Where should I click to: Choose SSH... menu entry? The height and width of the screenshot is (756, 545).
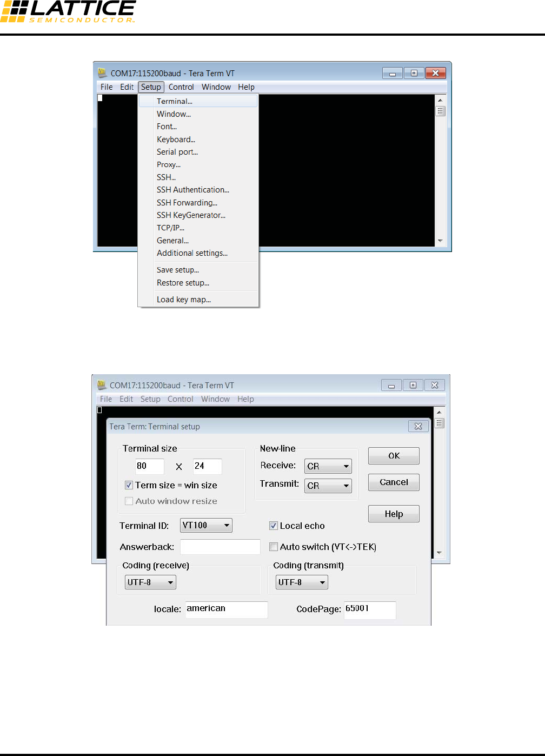pyautogui.click(x=198, y=177)
